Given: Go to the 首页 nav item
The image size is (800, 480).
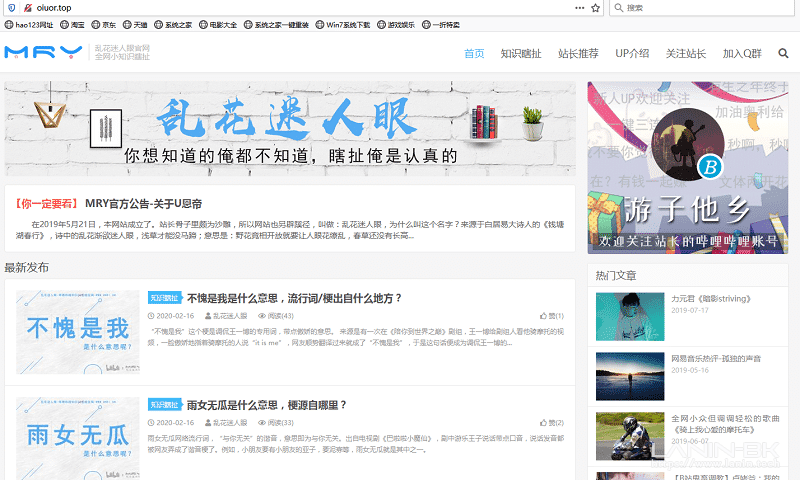Looking at the screenshot, I should click(x=474, y=54).
